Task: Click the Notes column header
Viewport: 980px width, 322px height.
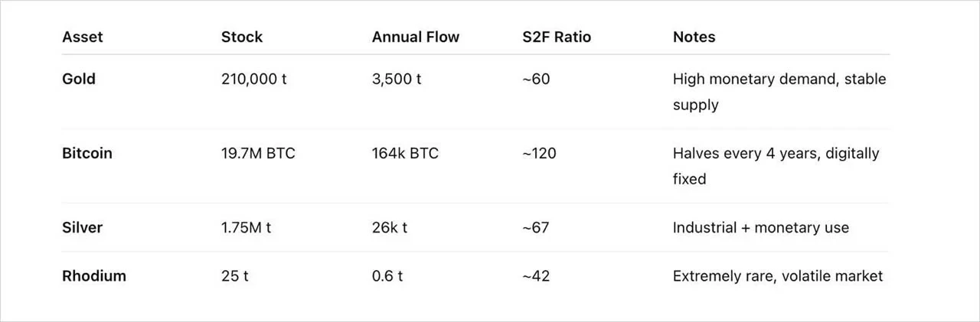Action: coord(694,37)
